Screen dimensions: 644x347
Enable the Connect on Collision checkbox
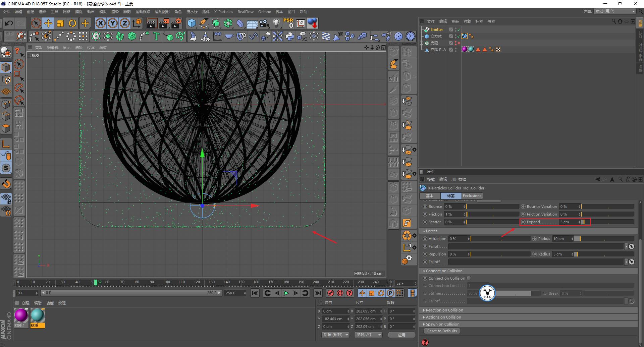pos(469,278)
